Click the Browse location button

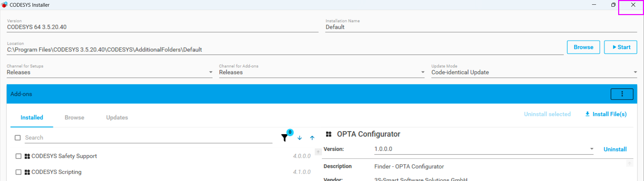pyautogui.click(x=583, y=47)
